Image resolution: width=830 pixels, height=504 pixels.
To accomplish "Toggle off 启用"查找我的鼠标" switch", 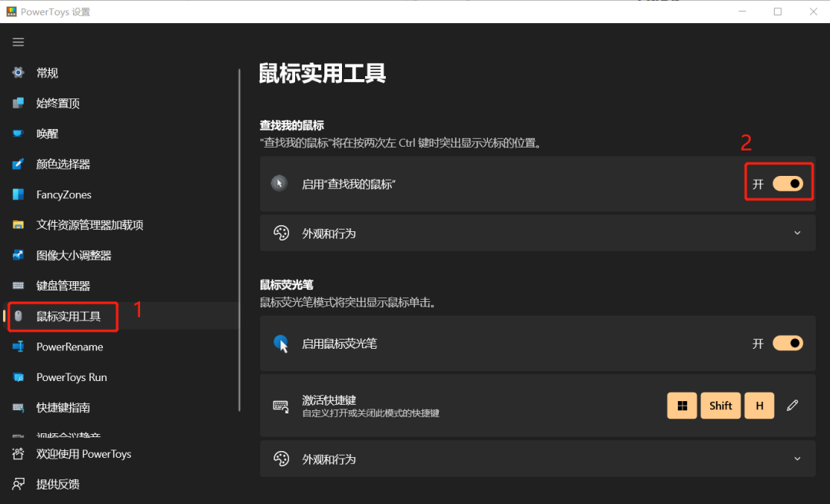I will click(x=788, y=184).
